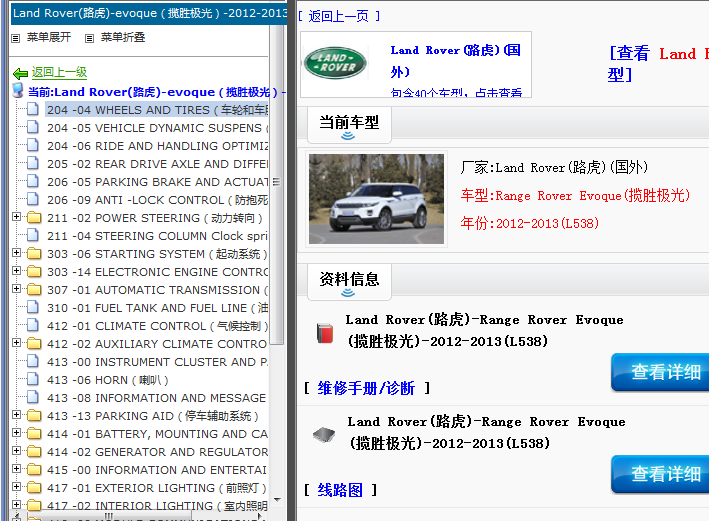
Task: Click the 菜单展开 expand-all menu icon
Action: (x=16, y=38)
